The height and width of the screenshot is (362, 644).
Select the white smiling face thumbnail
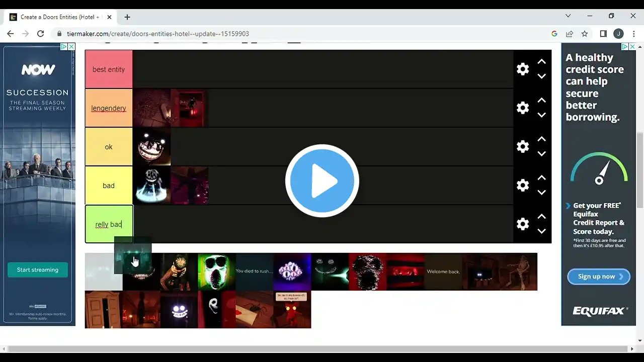click(179, 309)
